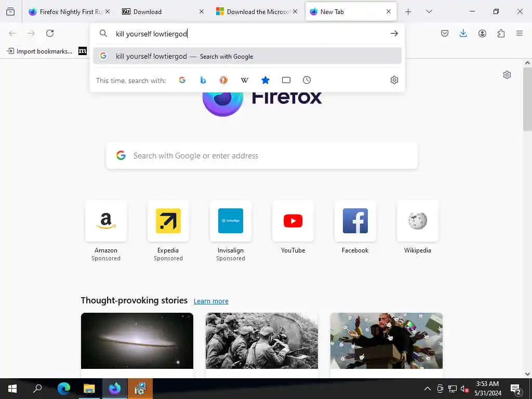Search history with the clock icon
The image size is (532, 399).
click(307, 80)
